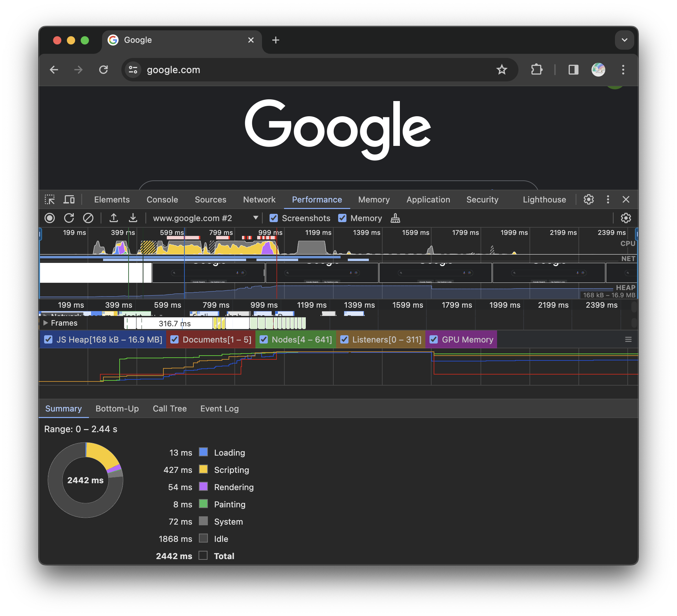Expand the Frames track
The image size is (677, 616).
point(46,323)
